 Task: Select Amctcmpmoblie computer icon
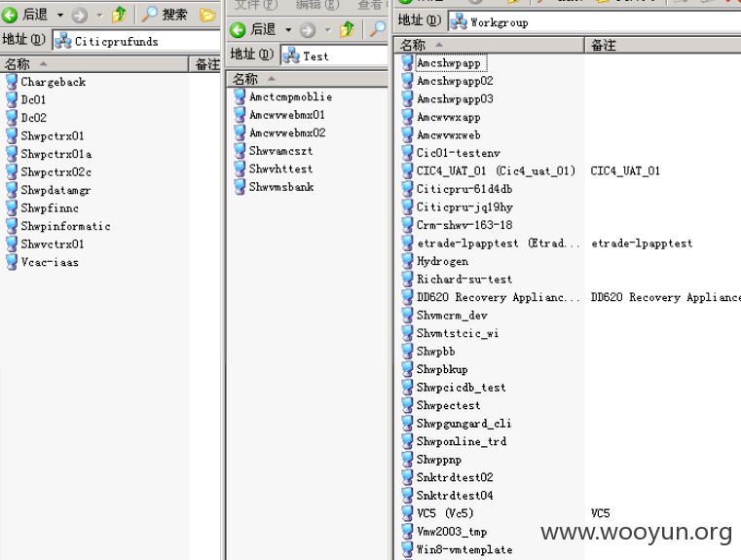pos(241,96)
